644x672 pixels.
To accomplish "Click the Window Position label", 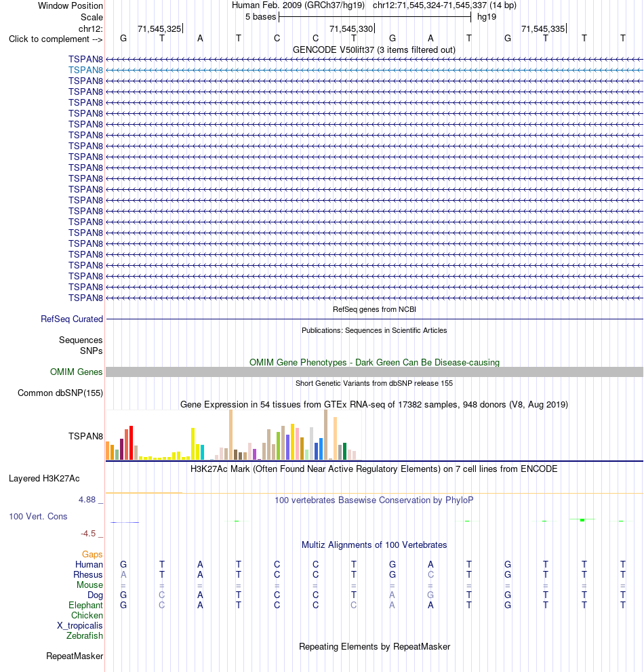I will pyautogui.click(x=71, y=5).
